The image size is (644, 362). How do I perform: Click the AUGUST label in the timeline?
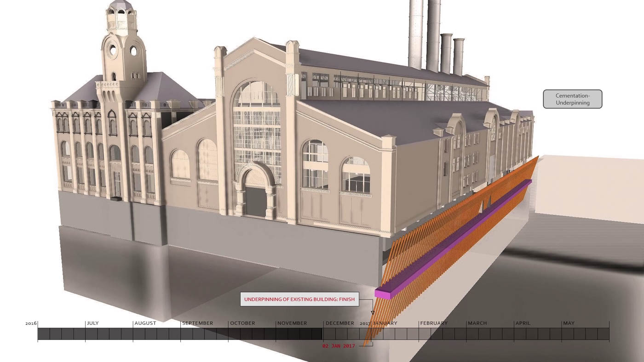[x=145, y=323]
